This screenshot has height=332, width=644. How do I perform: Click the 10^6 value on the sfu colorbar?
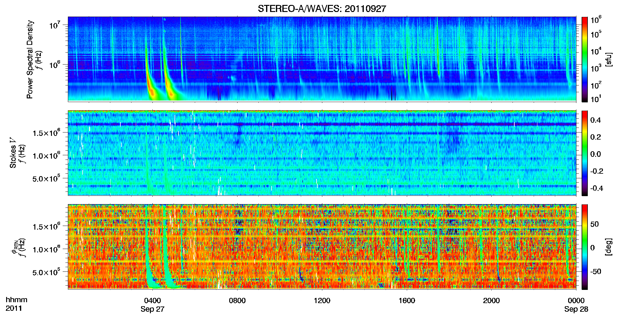[596, 20]
